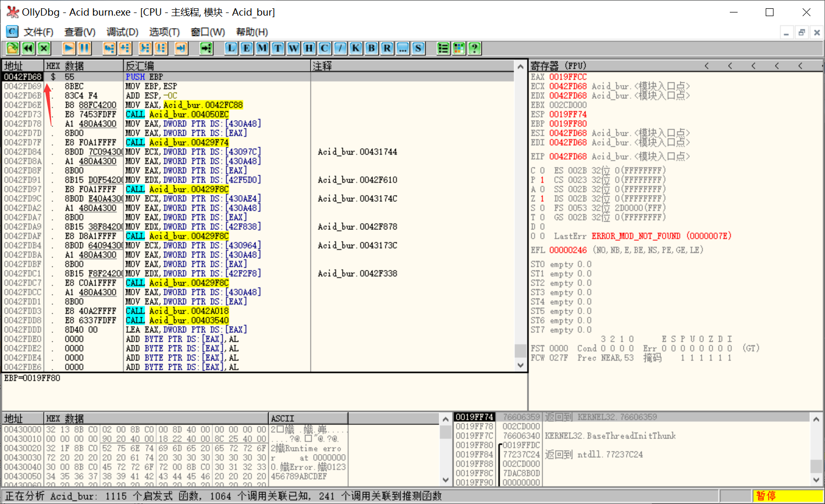Click the EIP register value 0042FD68
The height and width of the screenshot is (504, 825).
click(568, 157)
